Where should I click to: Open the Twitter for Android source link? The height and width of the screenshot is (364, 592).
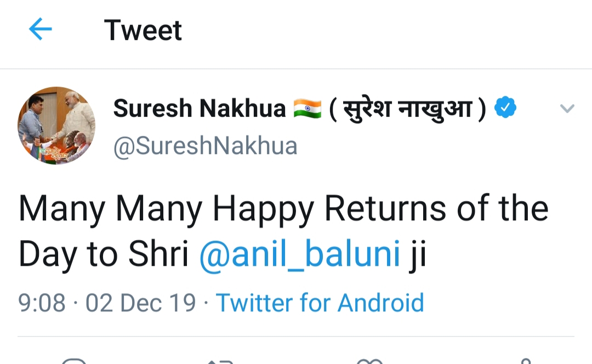[320, 303]
